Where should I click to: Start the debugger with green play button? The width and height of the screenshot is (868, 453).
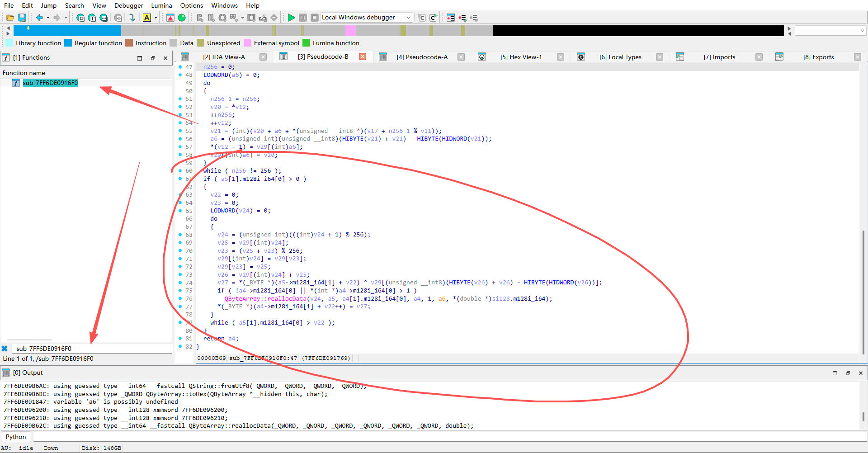click(291, 18)
